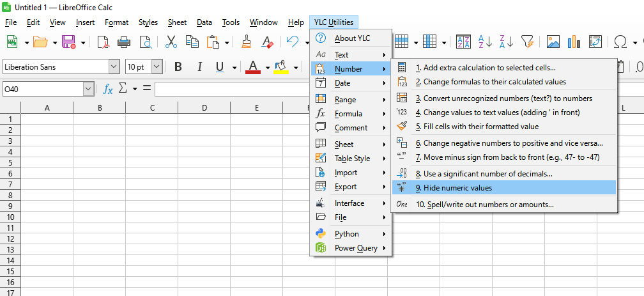
Task: Toggle Underline formatting
Action: 220,67
